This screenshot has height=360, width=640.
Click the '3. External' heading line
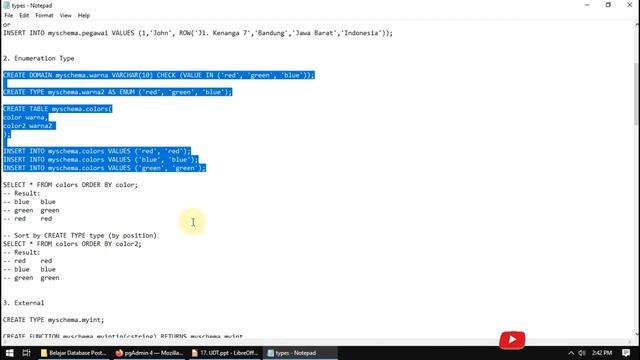click(24, 303)
